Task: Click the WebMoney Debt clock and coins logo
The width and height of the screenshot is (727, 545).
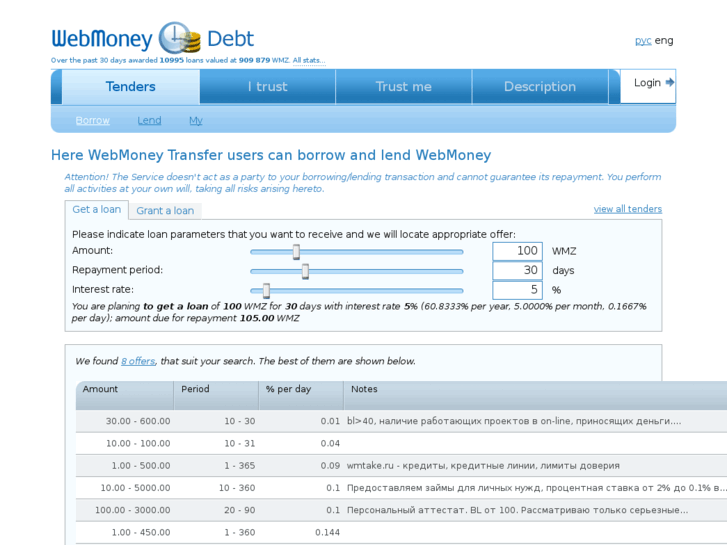Action: (x=179, y=38)
